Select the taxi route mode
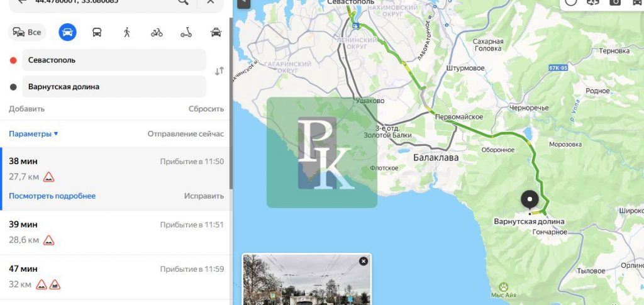The width and height of the screenshot is (644, 305). coord(216,32)
